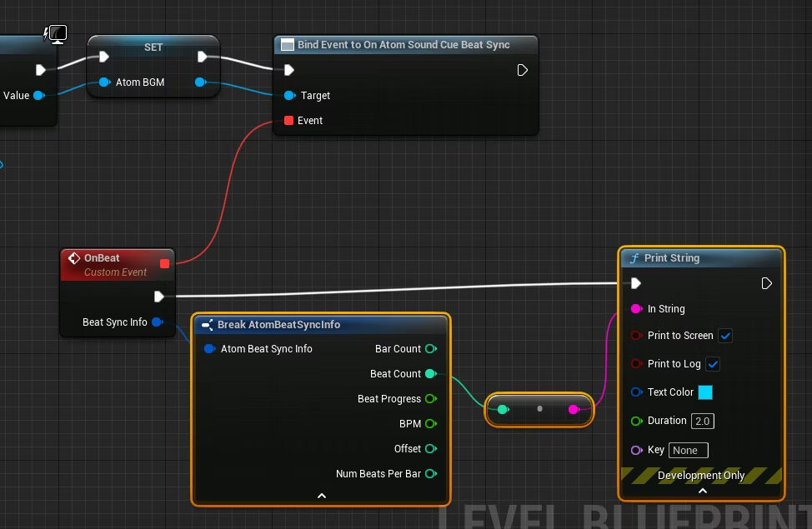Click the In String magenta input pin

pos(636,309)
